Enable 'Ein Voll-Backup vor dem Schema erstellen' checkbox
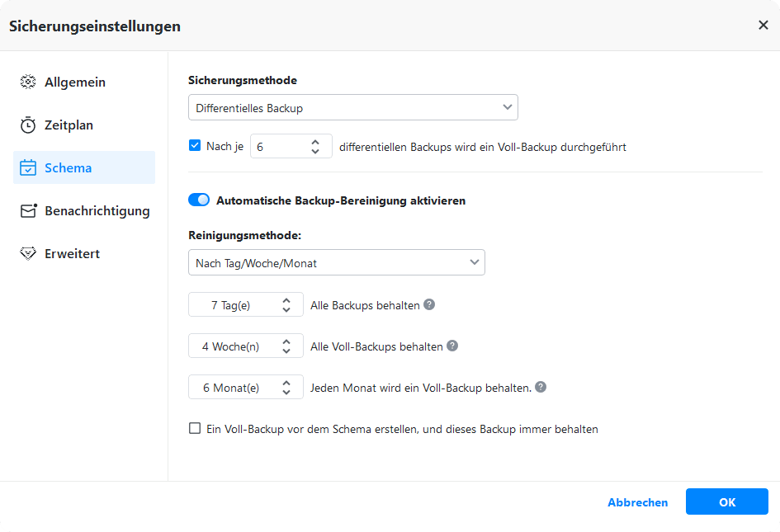Screen dimensions: 780x532 (x=195, y=428)
